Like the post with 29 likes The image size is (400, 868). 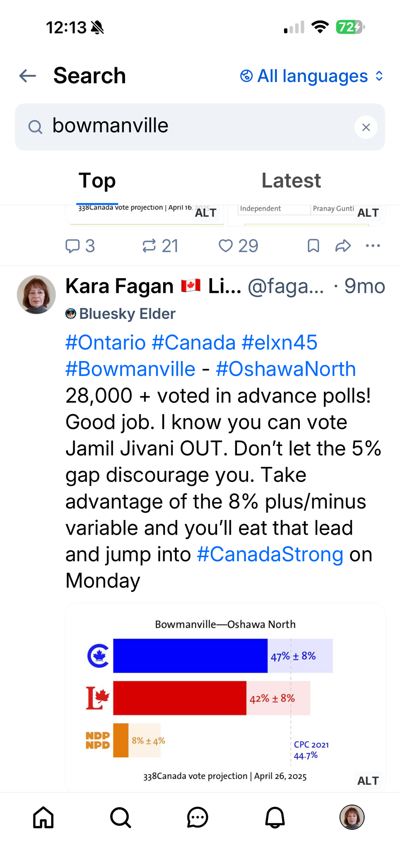click(x=238, y=246)
